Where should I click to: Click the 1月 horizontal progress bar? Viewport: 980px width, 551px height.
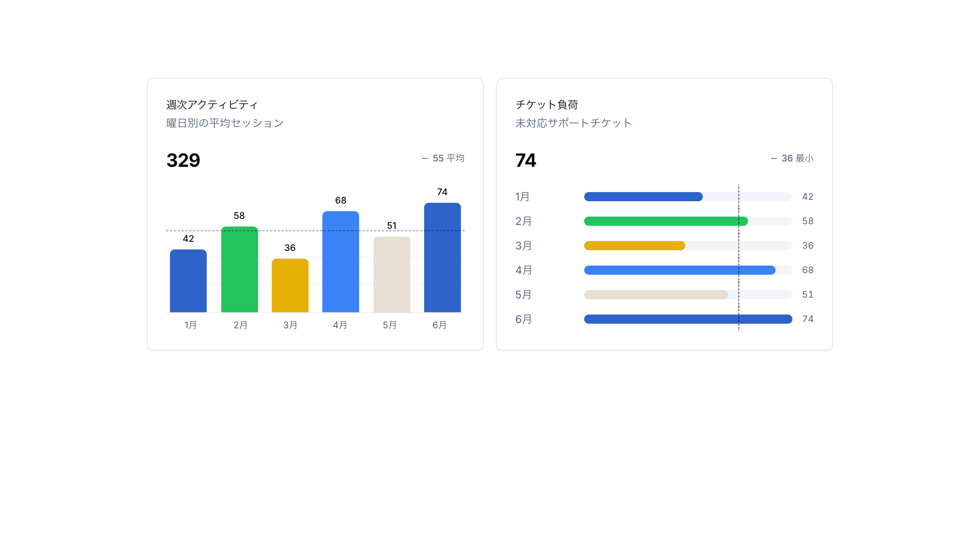[x=688, y=197]
